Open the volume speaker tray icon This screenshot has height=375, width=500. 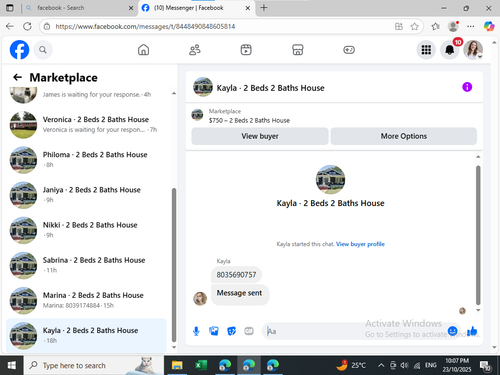404,366
